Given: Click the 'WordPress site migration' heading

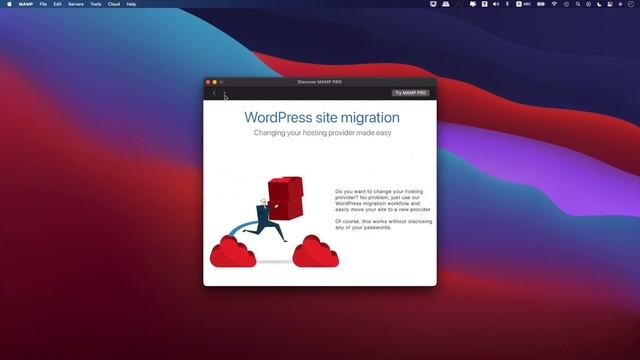Looking at the screenshot, I should pos(322,118).
